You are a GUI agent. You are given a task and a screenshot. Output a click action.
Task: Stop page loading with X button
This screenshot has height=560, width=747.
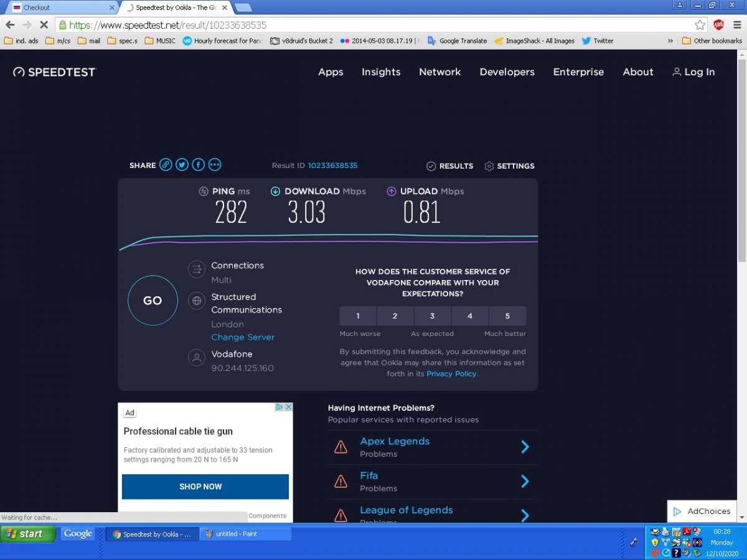[x=44, y=25]
